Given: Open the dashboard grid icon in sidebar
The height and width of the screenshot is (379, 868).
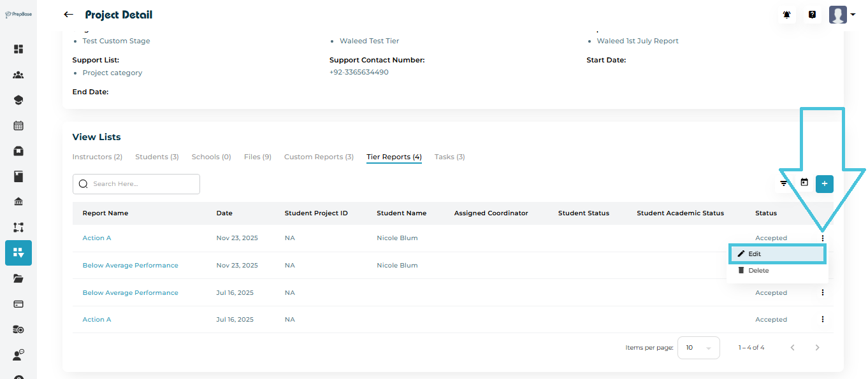Looking at the screenshot, I should pyautogui.click(x=18, y=49).
